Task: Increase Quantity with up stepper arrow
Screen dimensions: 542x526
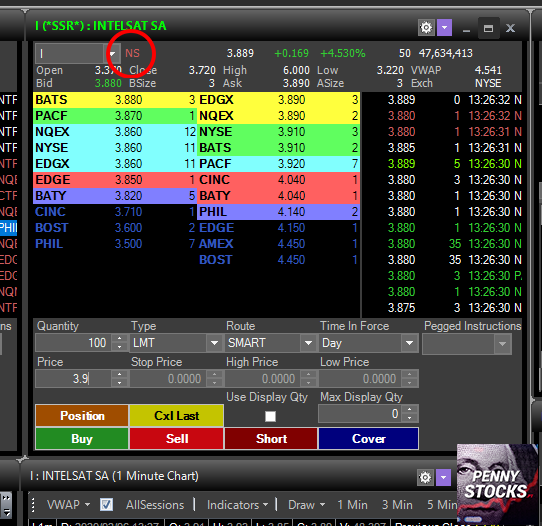Action: 120,339
